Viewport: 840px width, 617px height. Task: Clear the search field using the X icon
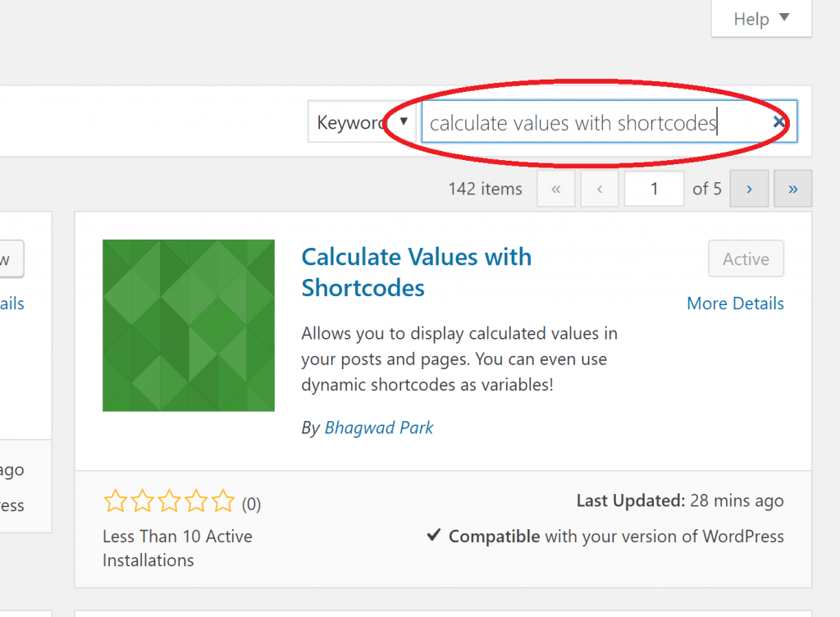tap(779, 121)
